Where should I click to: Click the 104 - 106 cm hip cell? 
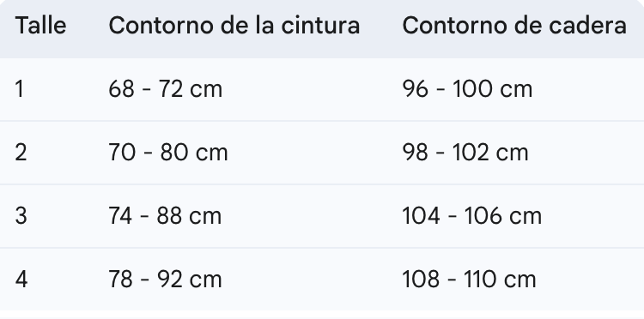tap(472, 216)
